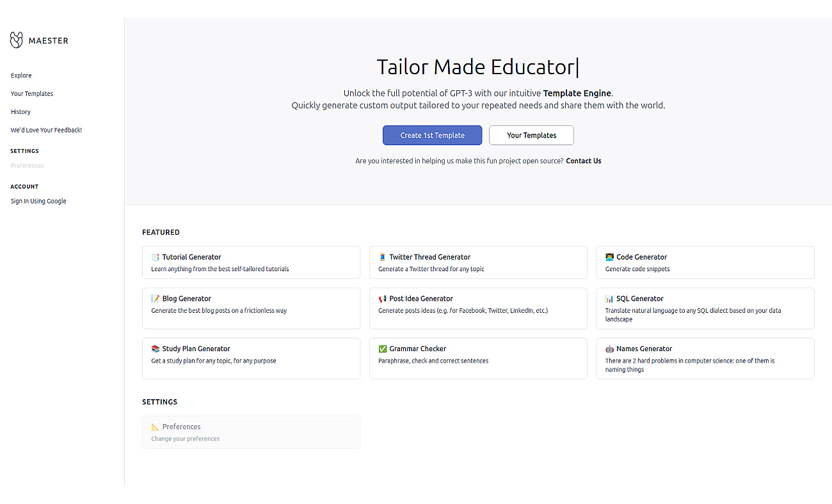Image resolution: width=832 pixels, height=504 pixels.
Task: Click the Grammar Checker green checkmark icon
Action: pyautogui.click(x=383, y=349)
